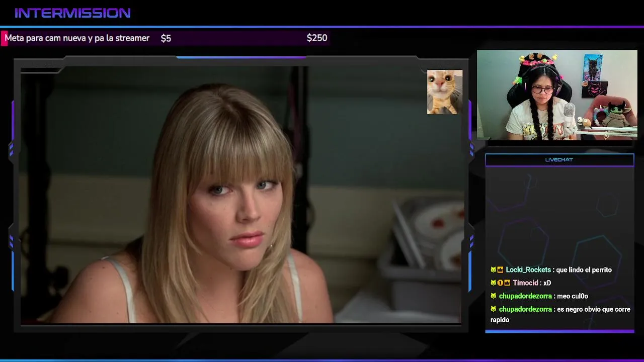Click the $5 current donation amount

click(166, 38)
